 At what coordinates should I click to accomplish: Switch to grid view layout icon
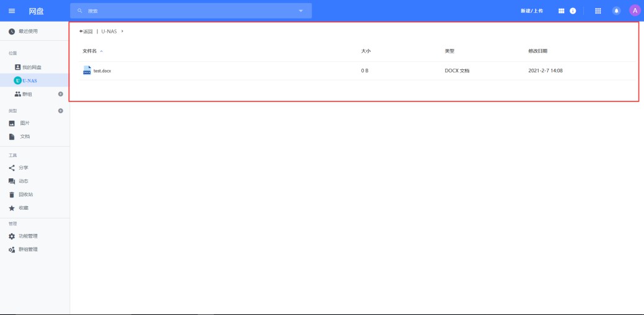point(562,11)
